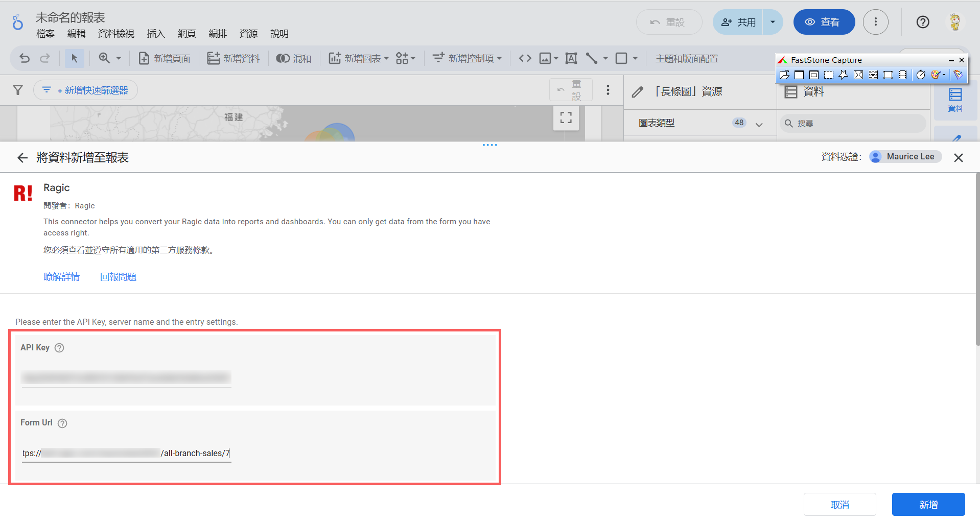Click the back arrow beside 將資料新增至報表

[22, 158]
